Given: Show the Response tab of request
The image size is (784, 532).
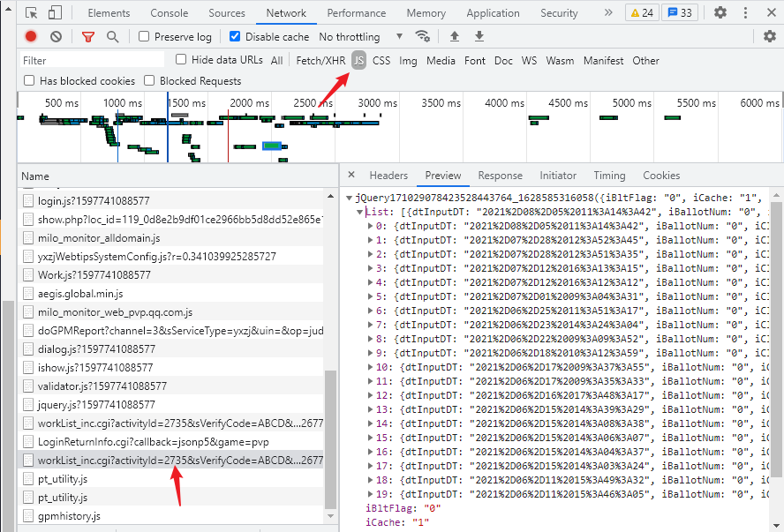Looking at the screenshot, I should (x=500, y=176).
